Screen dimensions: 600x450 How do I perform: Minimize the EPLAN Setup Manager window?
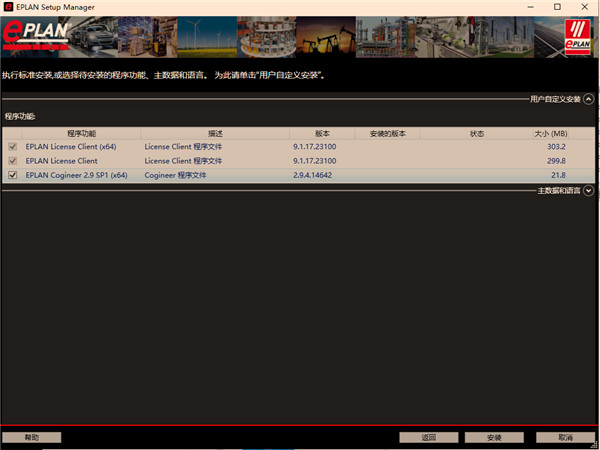click(x=530, y=7)
